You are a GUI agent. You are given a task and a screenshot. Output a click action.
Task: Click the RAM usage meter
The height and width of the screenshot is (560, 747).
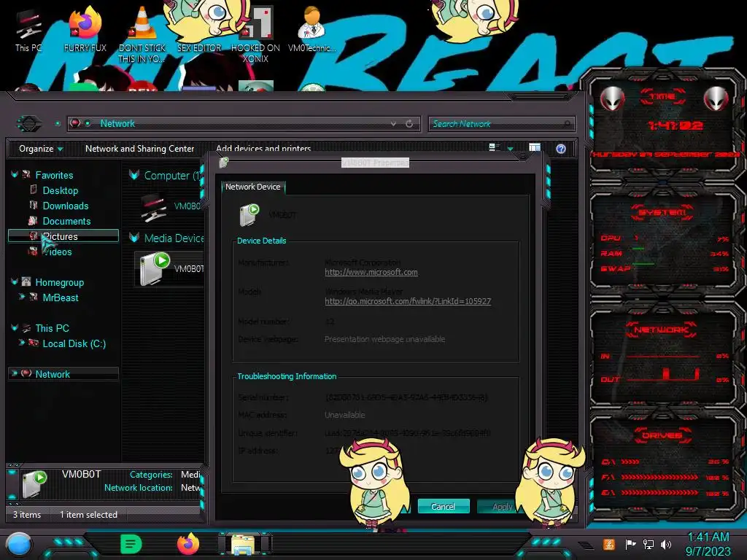665,253
